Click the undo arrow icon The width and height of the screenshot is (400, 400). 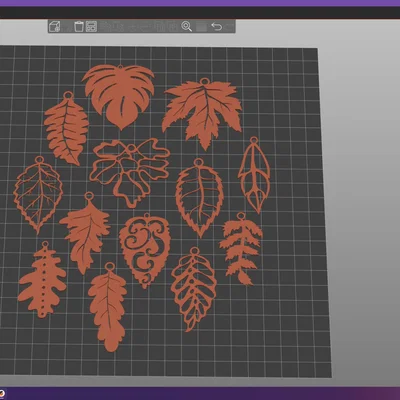pos(217,26)
